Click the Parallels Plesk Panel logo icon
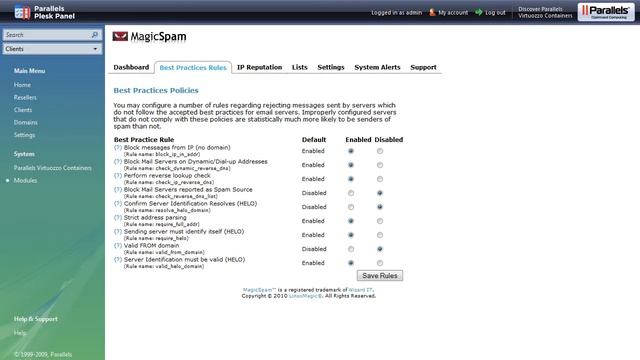This screenshot has width=640, height=360. (22, 12)
